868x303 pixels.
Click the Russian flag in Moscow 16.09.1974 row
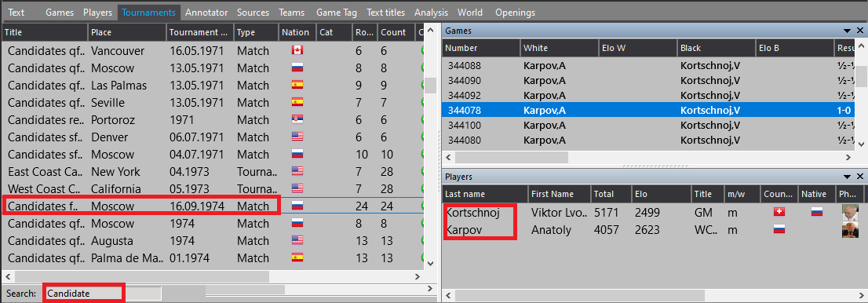pyautogui.click(x=297, y=206)
